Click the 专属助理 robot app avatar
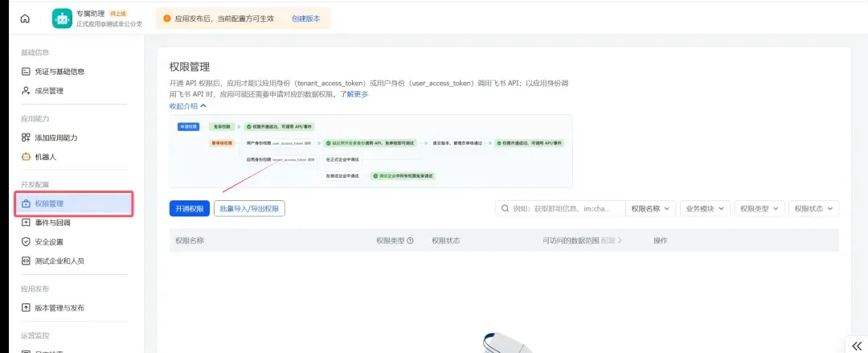Screen dimensions: 868x353 (x=63, y=18)
